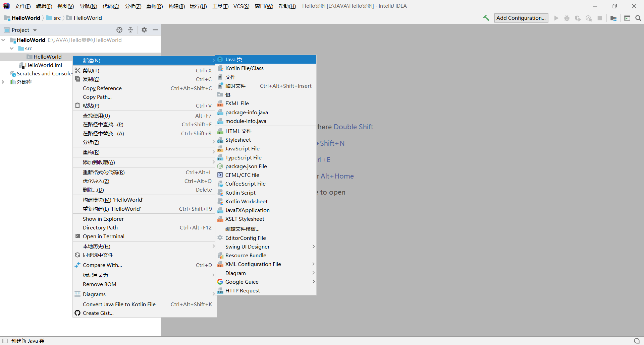The width and height of the screenshot is (644, 345).
Task: Hide the Project panel with minus icon
Action: (x=155, y=30)
